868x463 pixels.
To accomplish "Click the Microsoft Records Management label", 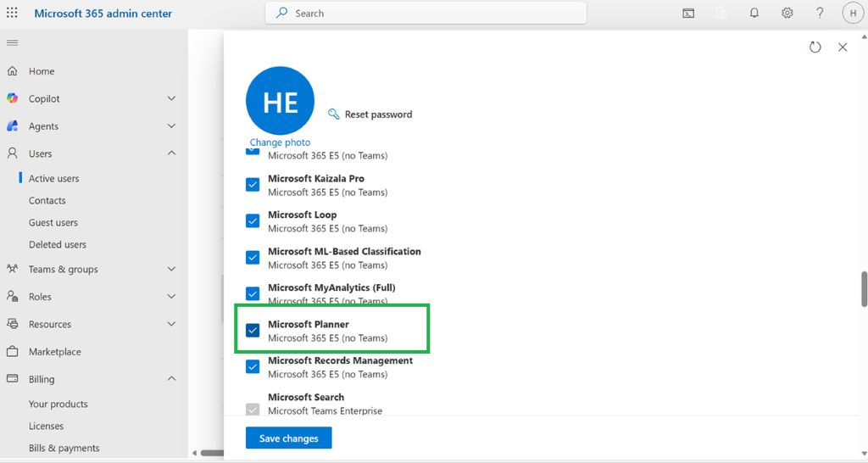I will (x=341, y=360).
